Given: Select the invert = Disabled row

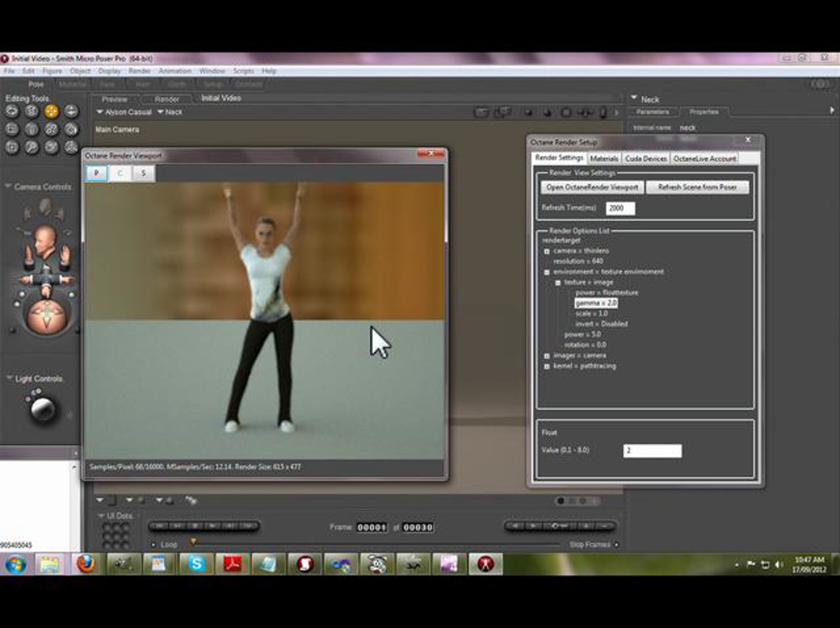Looking at the screenshot, I should tap(602, 324).
